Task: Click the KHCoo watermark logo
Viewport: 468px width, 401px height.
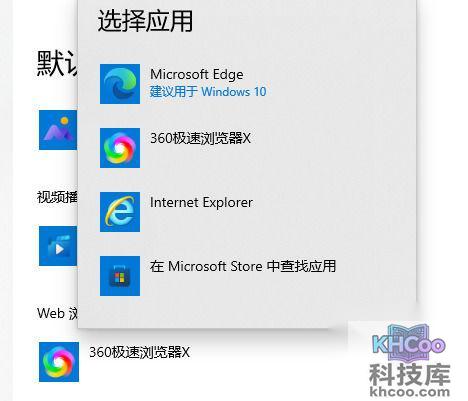Action: [408, 342]
